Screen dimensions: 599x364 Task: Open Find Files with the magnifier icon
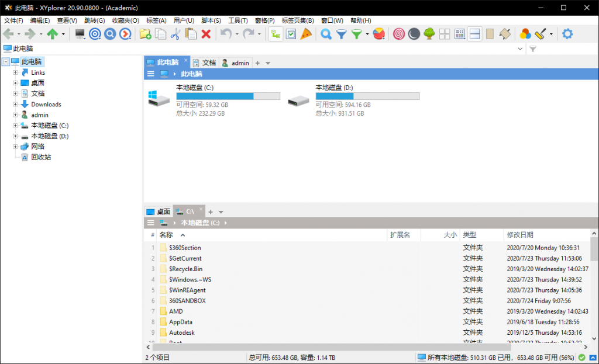point(326,34)
